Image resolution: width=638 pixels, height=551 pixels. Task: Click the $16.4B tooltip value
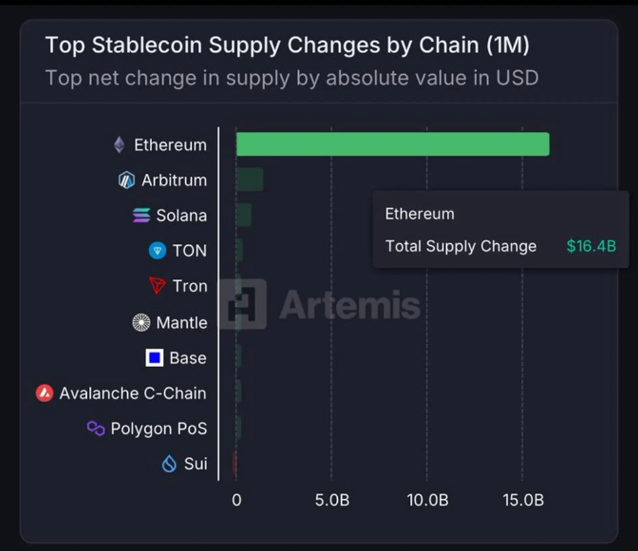[591, 246]
